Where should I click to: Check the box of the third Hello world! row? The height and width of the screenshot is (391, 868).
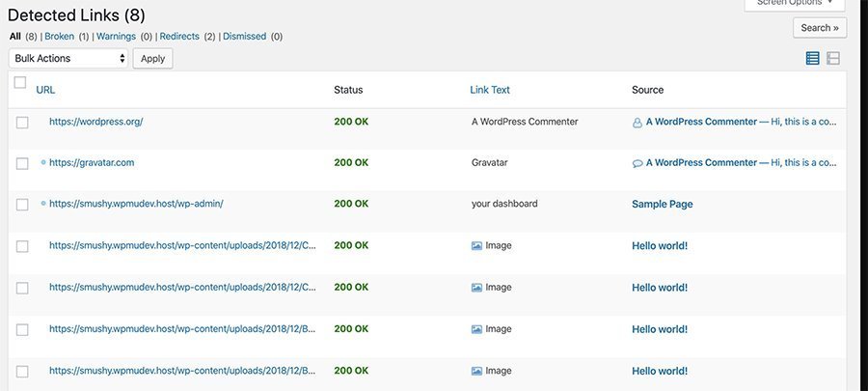(22, 329)
